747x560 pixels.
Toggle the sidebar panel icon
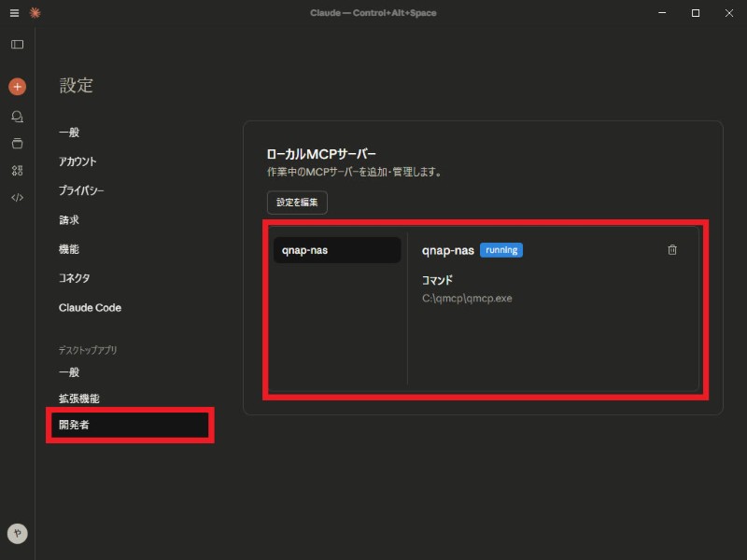[17, 45]
